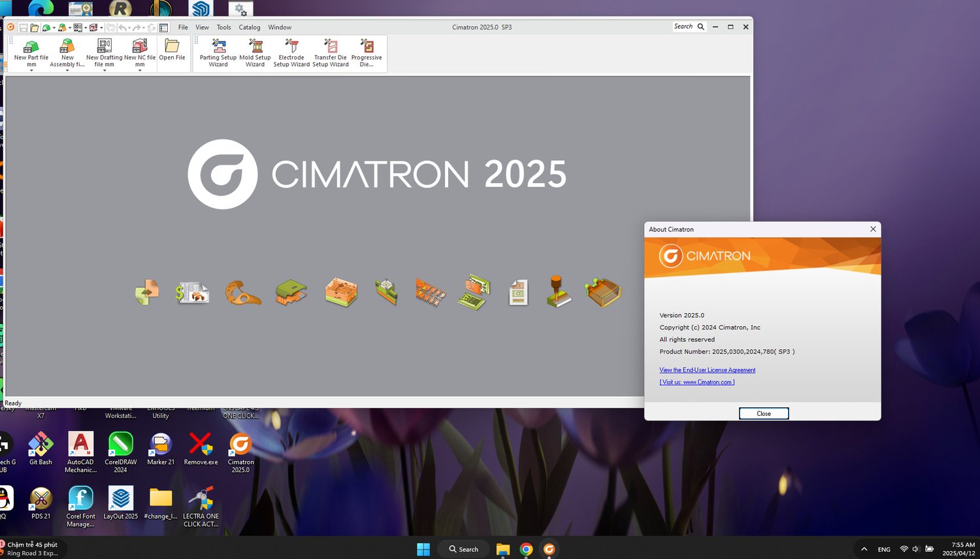Click small open-folder icon in quick access bar
Screen dimensions: 980x559
click(x=34, y=27)
